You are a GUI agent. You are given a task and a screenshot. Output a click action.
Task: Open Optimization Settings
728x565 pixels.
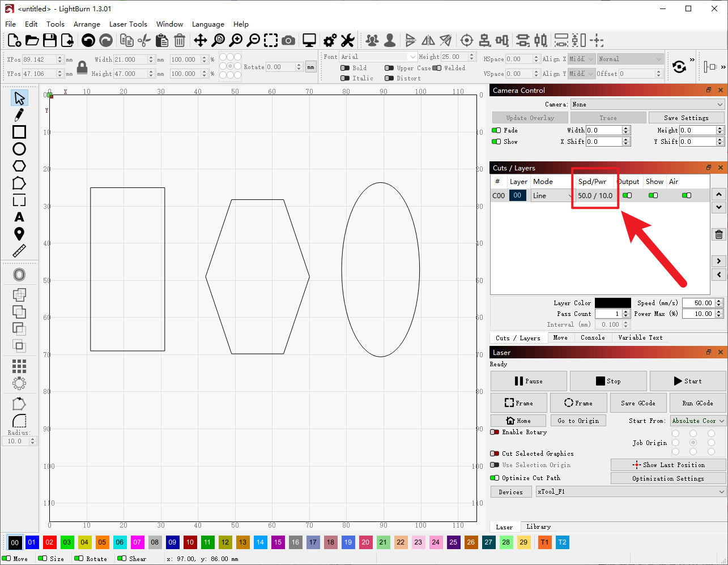pos(669,478)
